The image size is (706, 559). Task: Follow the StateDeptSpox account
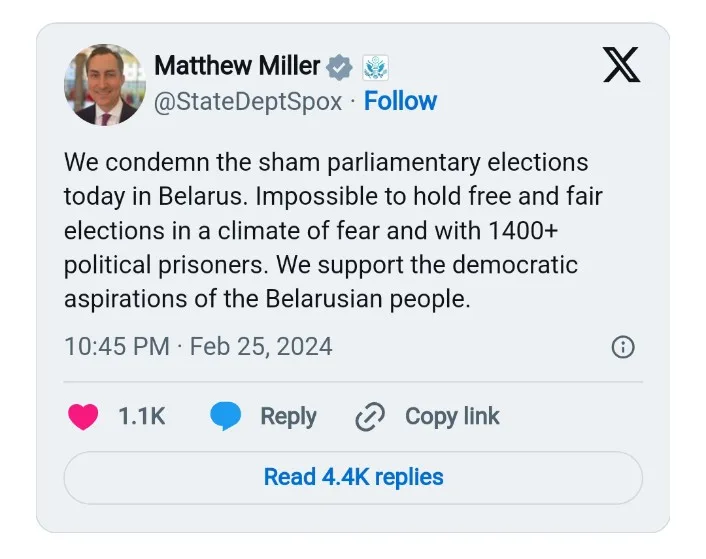point(400,101)
